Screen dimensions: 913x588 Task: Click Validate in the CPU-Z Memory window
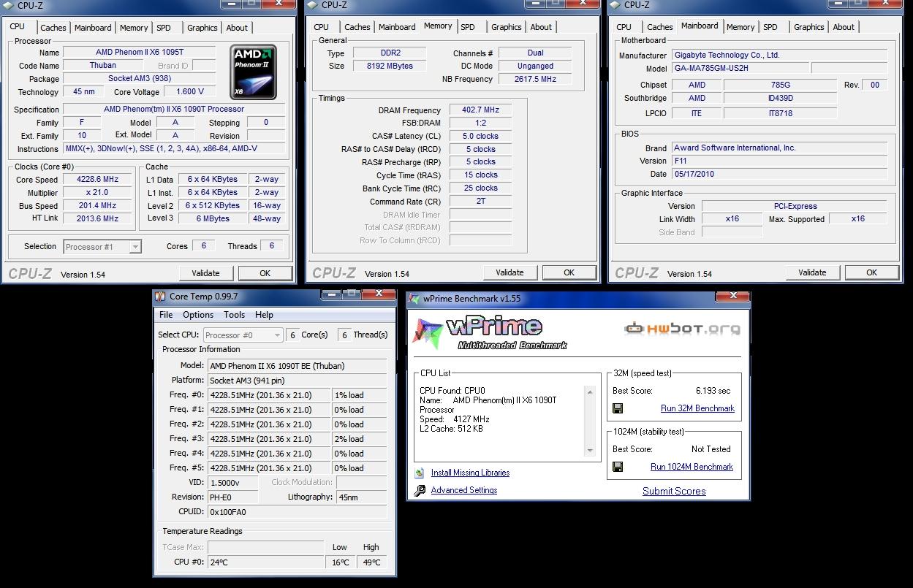[509, 272]
